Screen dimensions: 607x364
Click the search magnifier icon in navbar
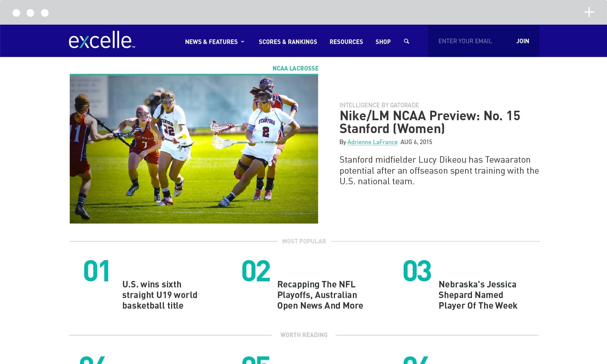[406, 41]
